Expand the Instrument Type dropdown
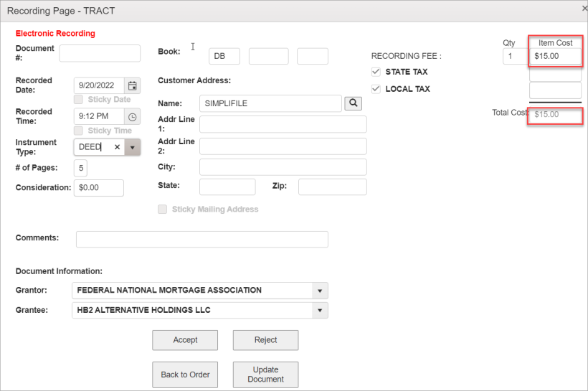The image size is (588, 391). pyautogui.click(x=133, y=147)
